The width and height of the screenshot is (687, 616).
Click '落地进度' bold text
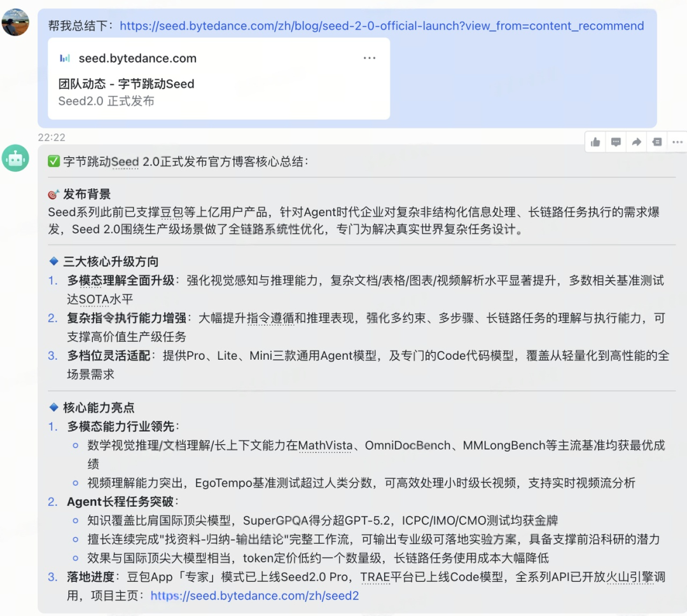(x=91, y=577)
